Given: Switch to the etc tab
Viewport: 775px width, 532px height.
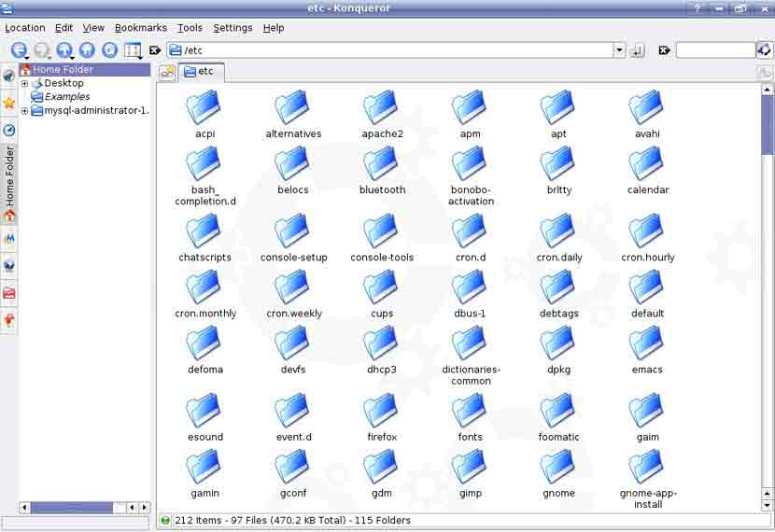Looking at the screenshot, I should [x=201, y=72].
